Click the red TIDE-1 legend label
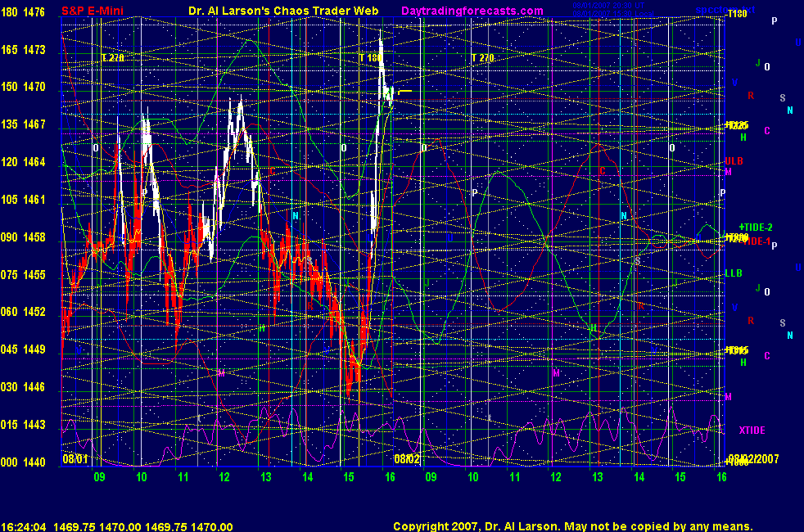 [757, 241]
